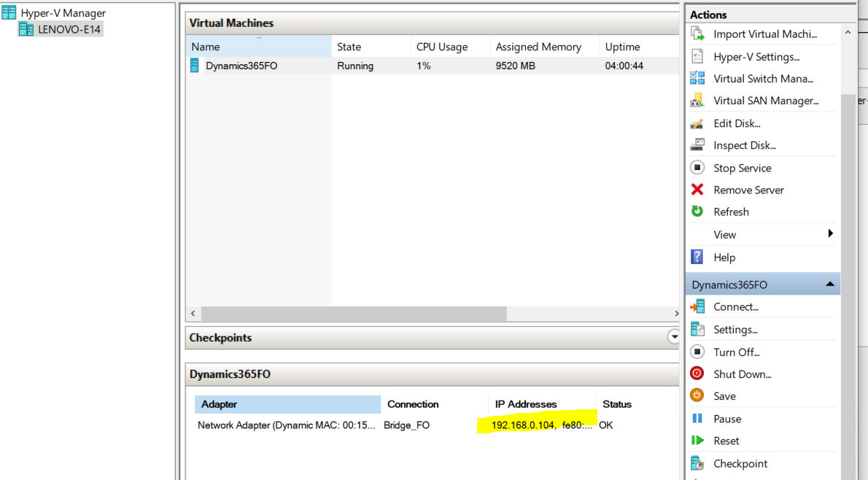The width and height of the screenshot is (868, 480).
Task: Select Shut Down for the VM
Action: pos(743,373)
